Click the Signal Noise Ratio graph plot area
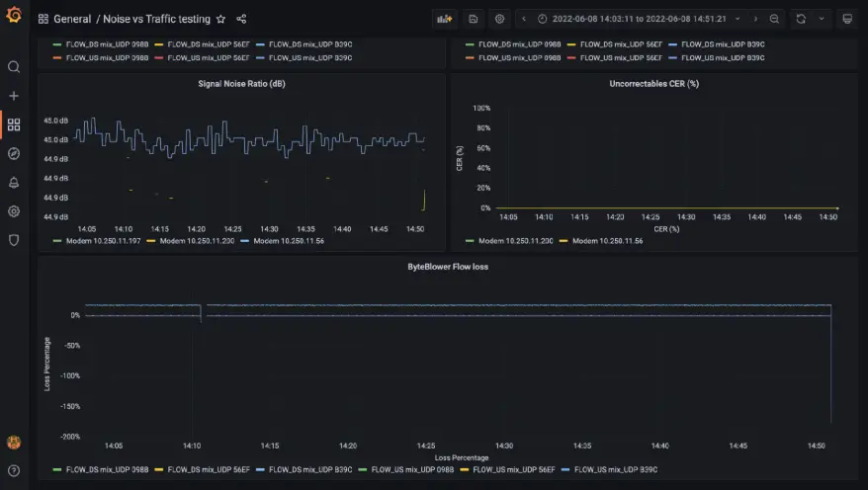 tap(249, 166)
